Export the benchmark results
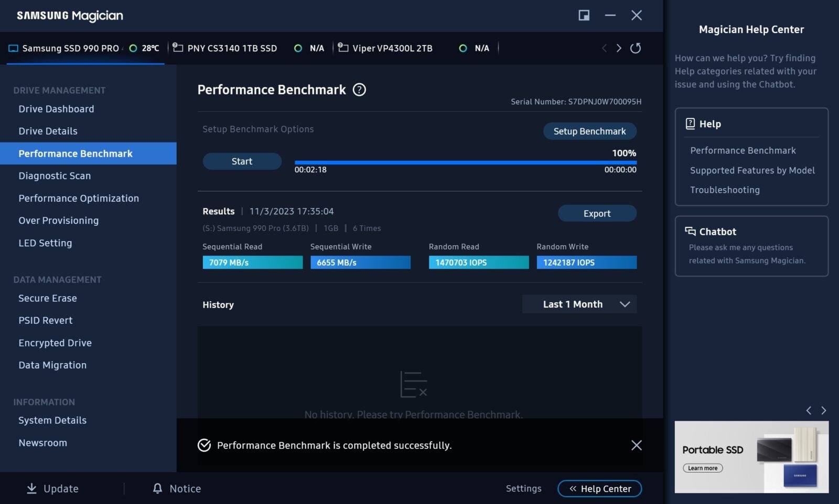The image size is (839, 504). 597,213
